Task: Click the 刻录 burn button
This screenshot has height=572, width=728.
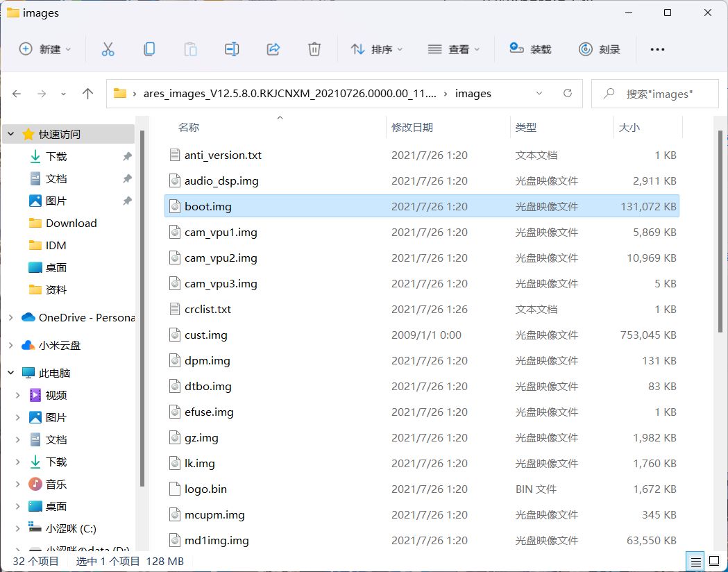Action: pyautogui.click(x=600, y=49)
